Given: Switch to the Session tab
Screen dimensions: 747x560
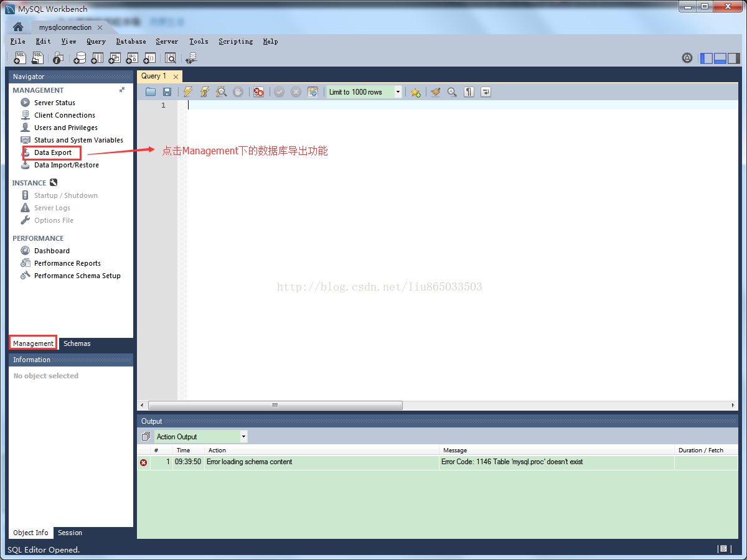Looking at the screenshot, I should coord(70,533).
